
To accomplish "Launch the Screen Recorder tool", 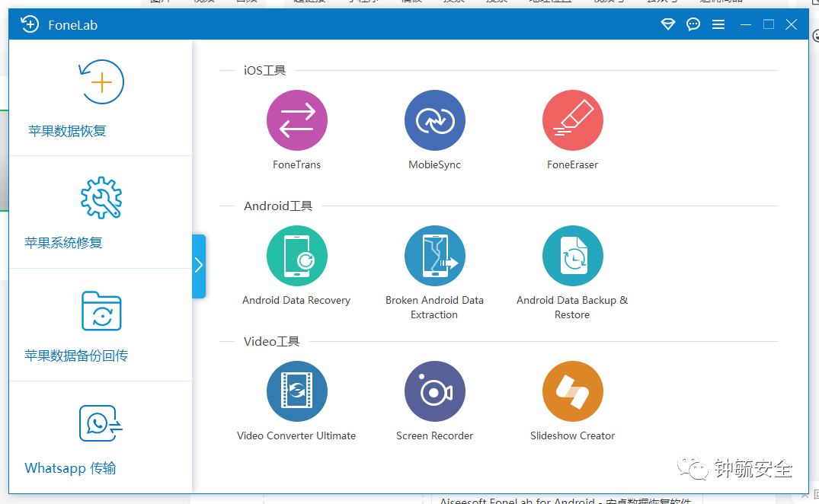I will coord(434,391).
